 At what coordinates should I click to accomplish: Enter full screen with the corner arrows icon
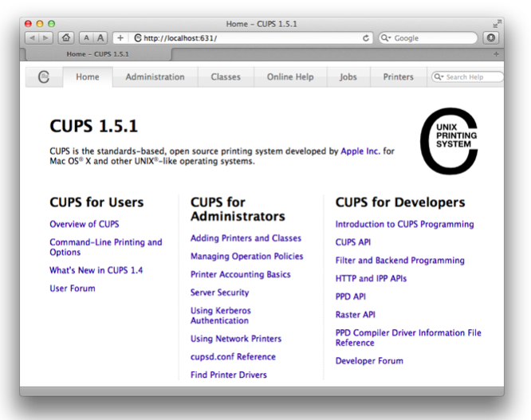(497, 24)
